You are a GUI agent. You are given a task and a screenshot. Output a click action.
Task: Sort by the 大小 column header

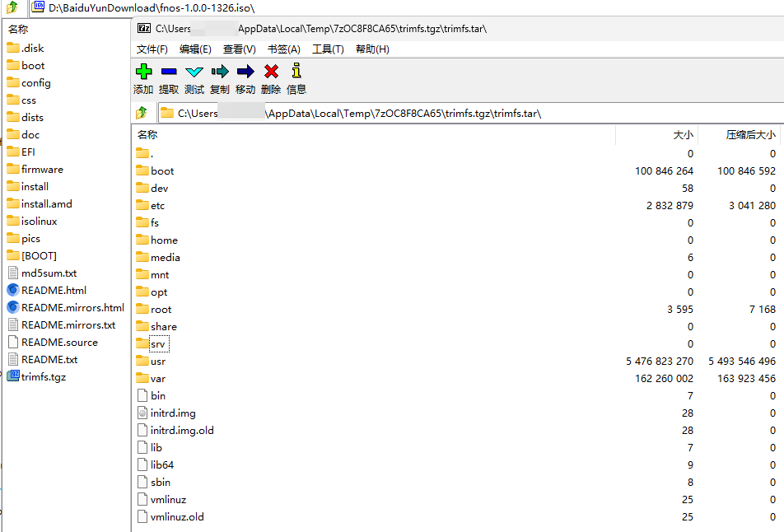(x=683, y=134)
